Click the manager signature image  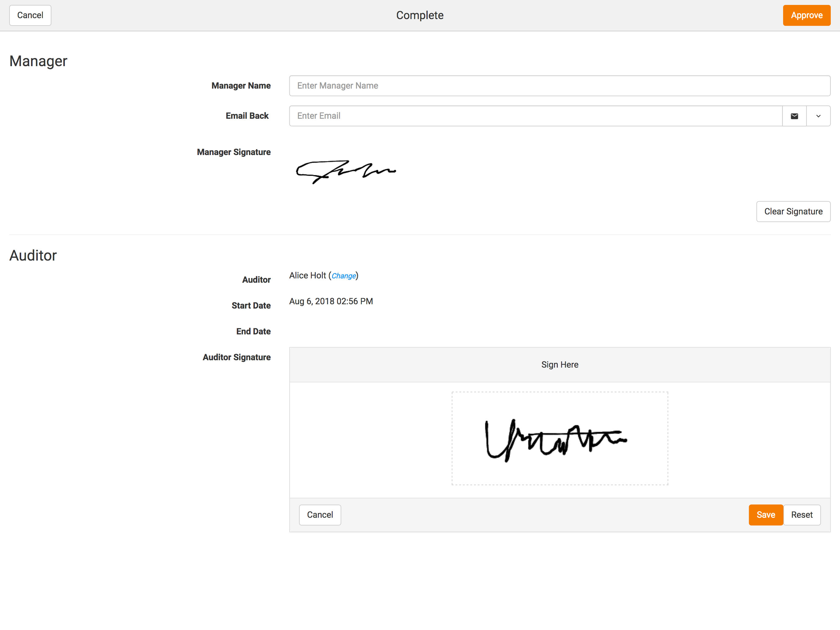346,172
